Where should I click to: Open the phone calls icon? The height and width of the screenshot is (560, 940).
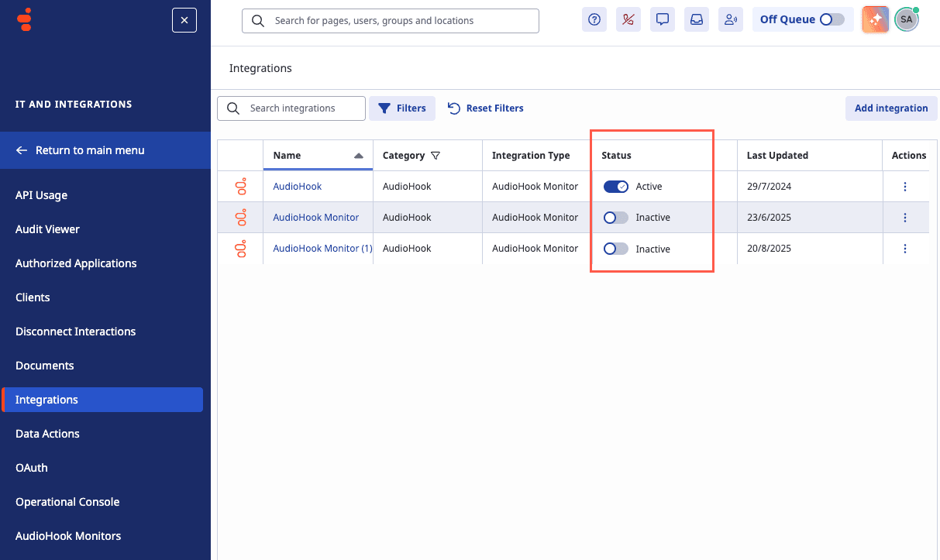tap(628, 20)
